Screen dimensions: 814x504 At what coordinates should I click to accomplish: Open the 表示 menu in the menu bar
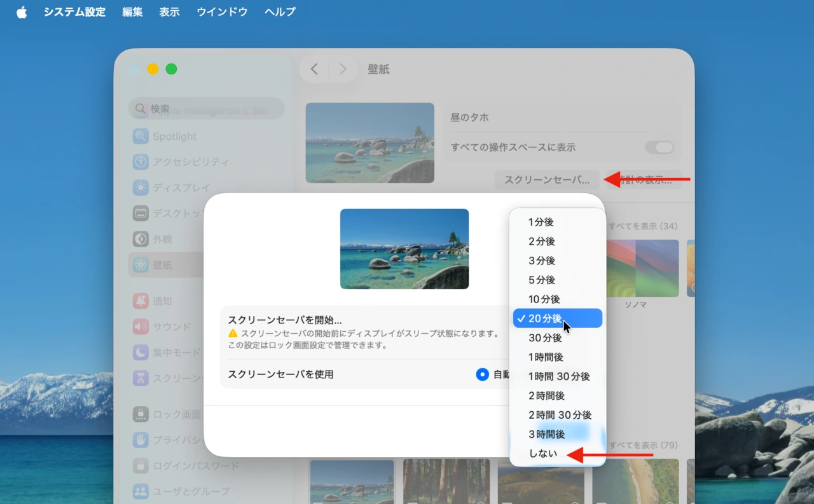coord(169,12)
